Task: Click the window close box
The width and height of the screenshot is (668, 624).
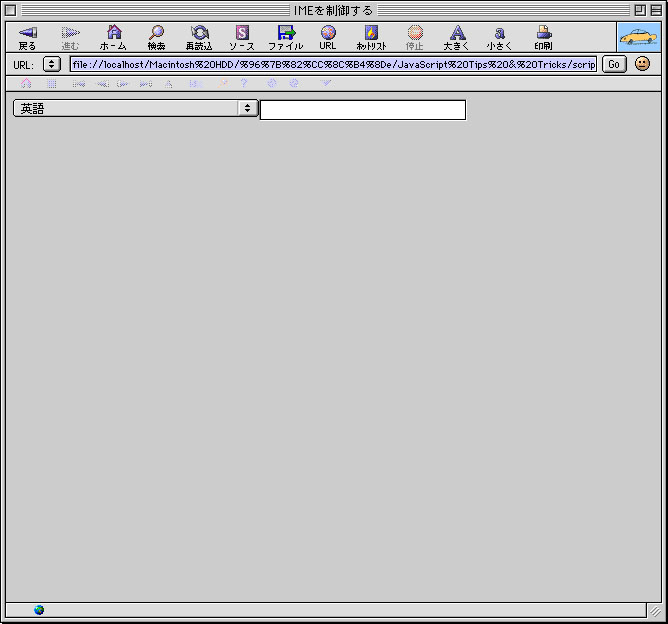Action: [x=10, y=10]
